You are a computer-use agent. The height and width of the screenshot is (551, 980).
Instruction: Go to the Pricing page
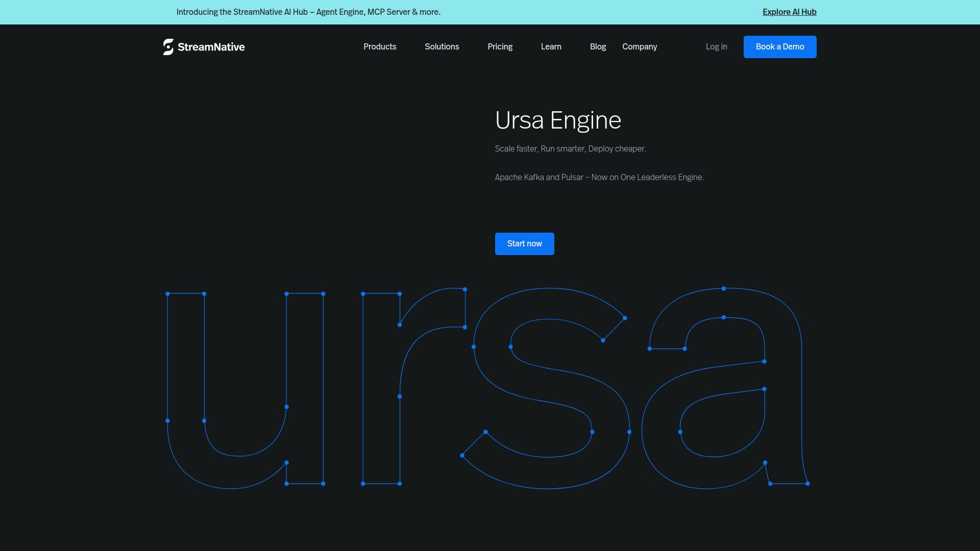[x=500, y=47]
